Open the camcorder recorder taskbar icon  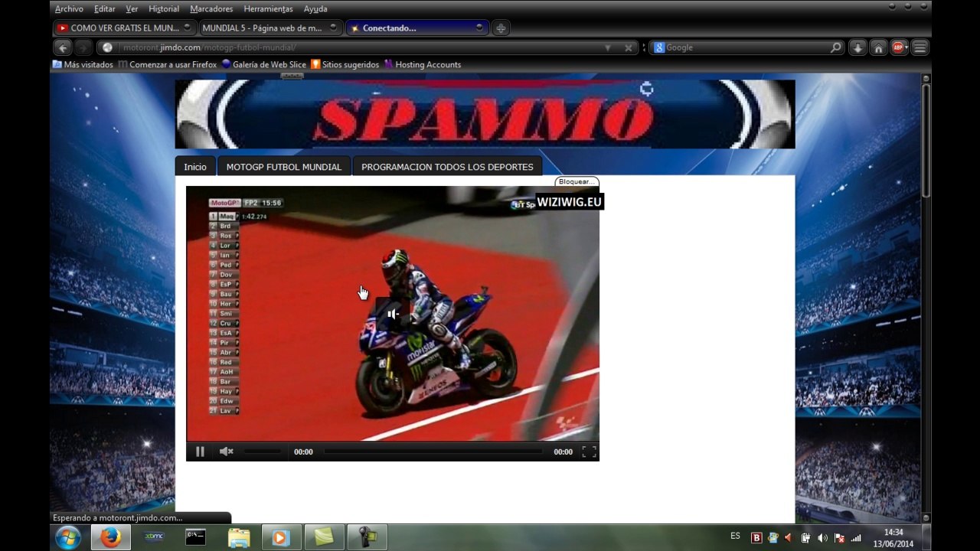point(367,537)
